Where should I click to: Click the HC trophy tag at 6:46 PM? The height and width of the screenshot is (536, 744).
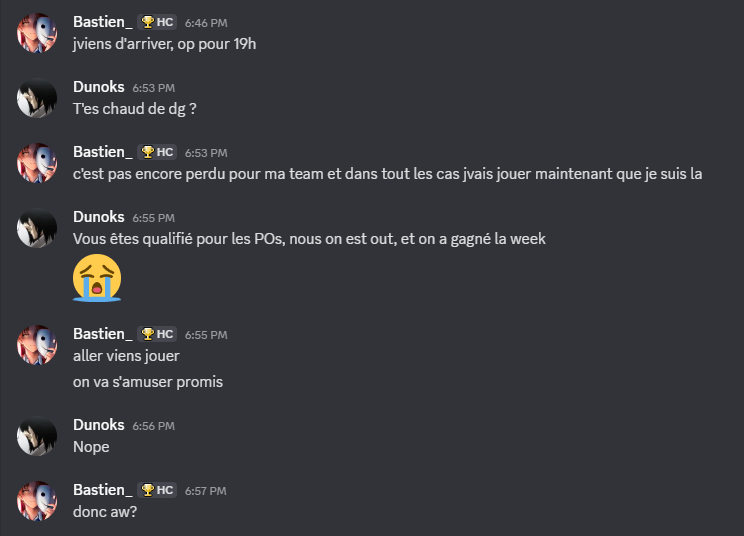point(157,22)
